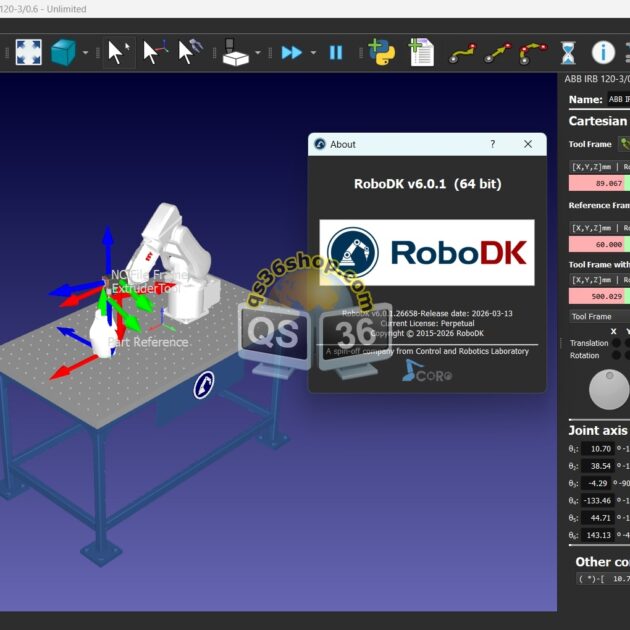Choose the Move reference frames tool

[154, 52]
